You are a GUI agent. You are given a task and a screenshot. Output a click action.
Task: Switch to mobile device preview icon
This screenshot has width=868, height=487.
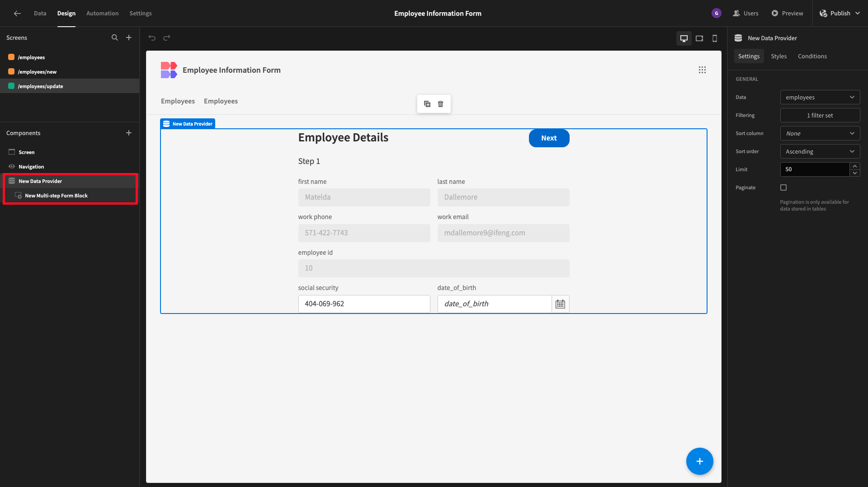(x=715, y=38)
